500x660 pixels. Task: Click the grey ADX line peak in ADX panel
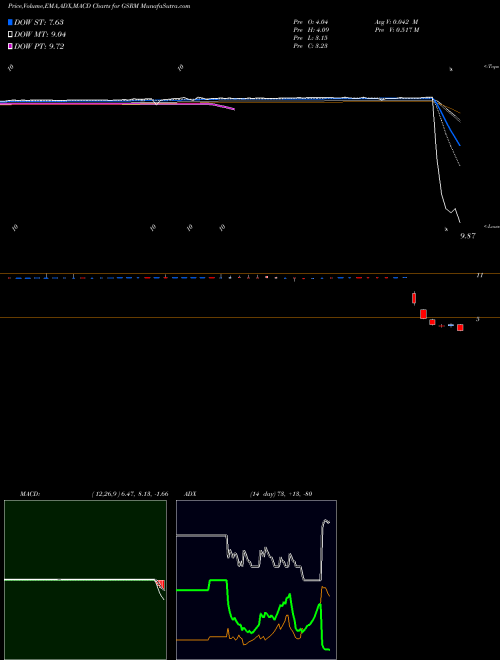(x=325, y=521)
